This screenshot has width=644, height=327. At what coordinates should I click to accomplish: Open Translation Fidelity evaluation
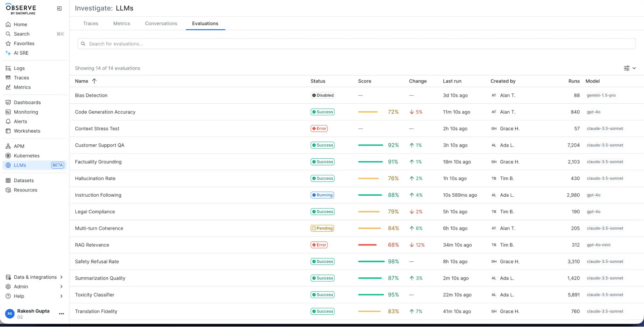(x=96, y=312)
